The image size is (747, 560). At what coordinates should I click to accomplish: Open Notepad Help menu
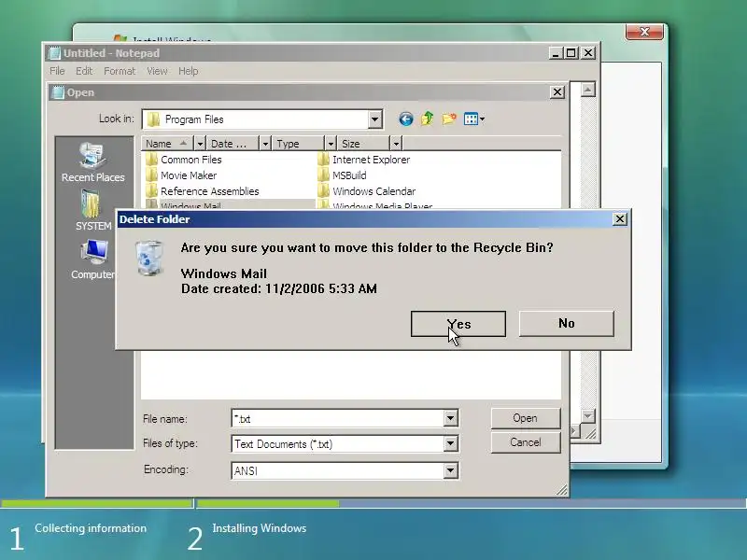pos(189,71)
